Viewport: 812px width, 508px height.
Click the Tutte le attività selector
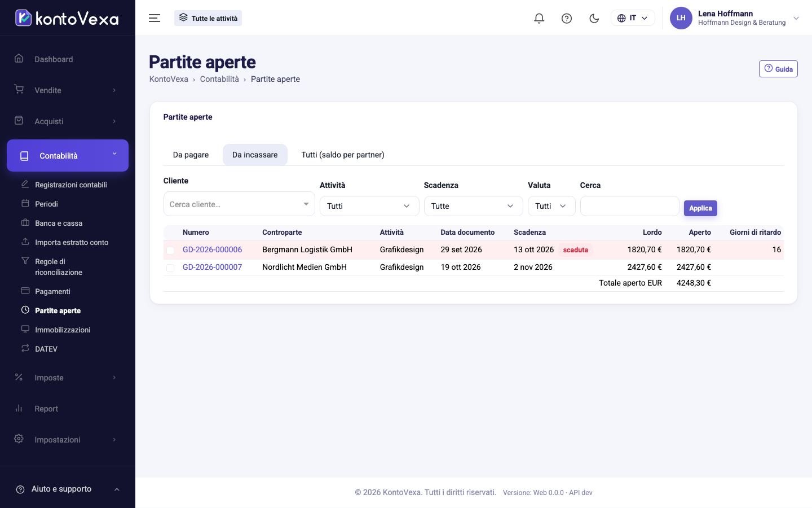tap(208, 18)
